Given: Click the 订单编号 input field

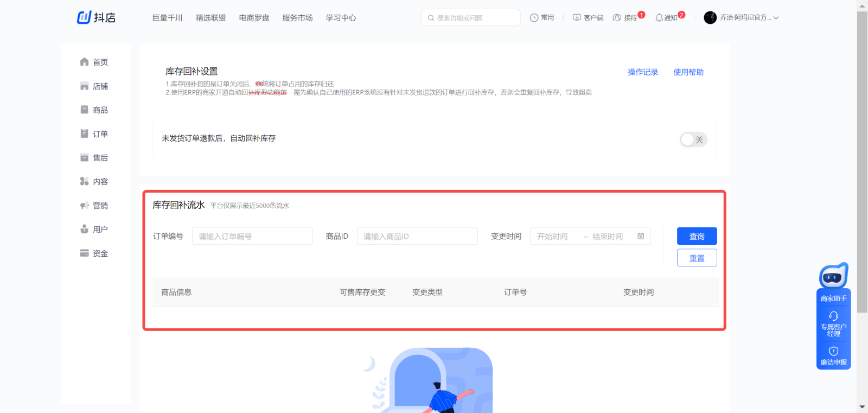Looking at the screenshot, I should coord(252,237).
